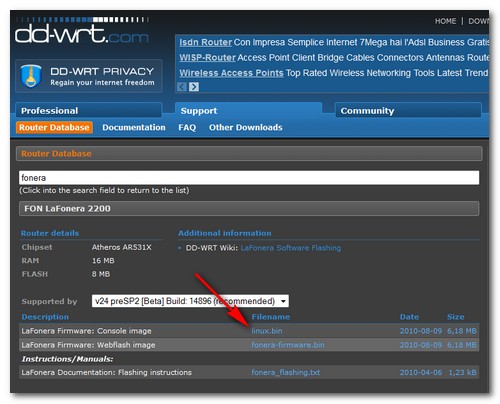Download the linux.bin file
The width and height of the screenshot is (500, 404).
pos(267,331)
